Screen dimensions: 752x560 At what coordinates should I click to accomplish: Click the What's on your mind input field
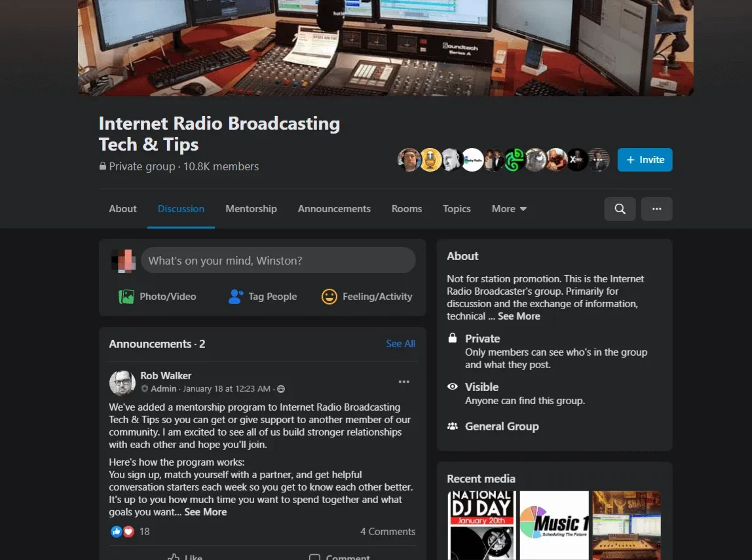278,260
